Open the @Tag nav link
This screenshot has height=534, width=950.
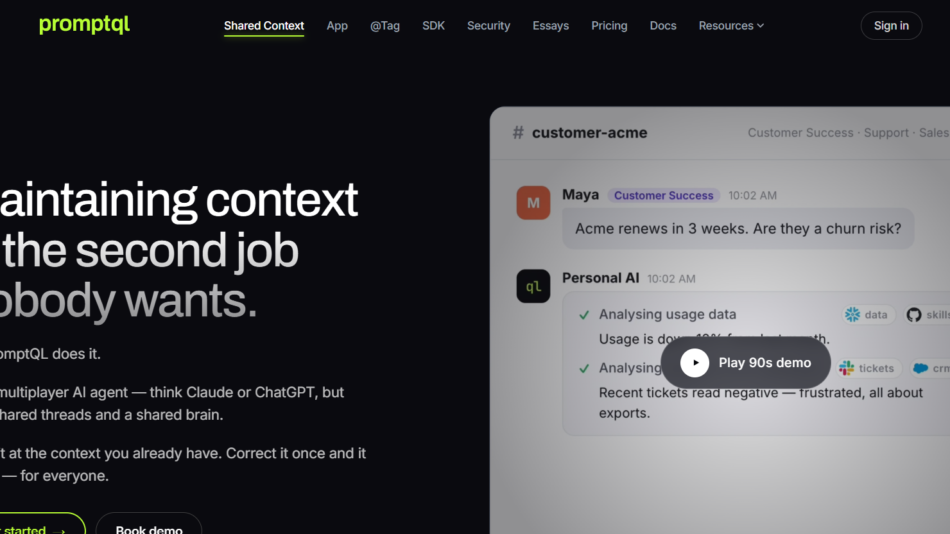pos(385,25)
